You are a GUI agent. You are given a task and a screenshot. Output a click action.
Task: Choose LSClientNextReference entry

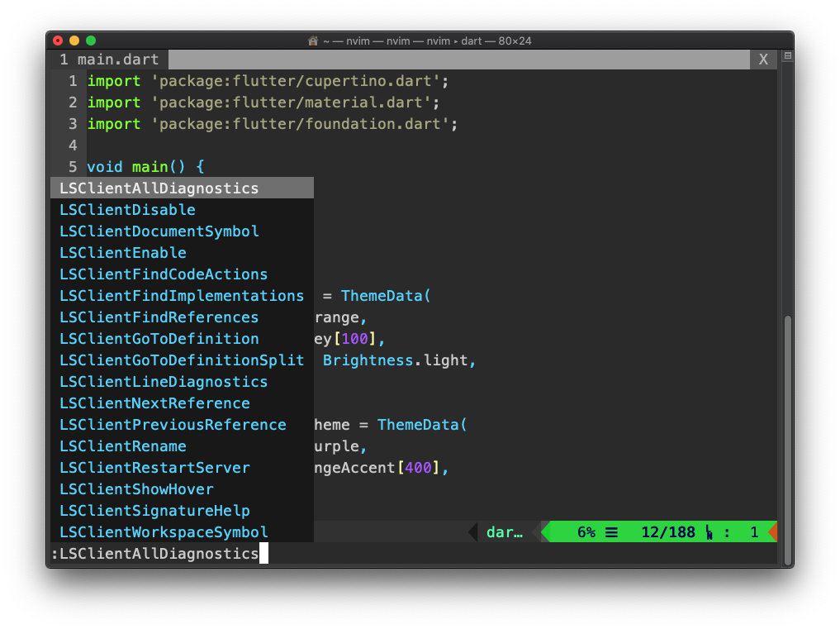(183, 403)
